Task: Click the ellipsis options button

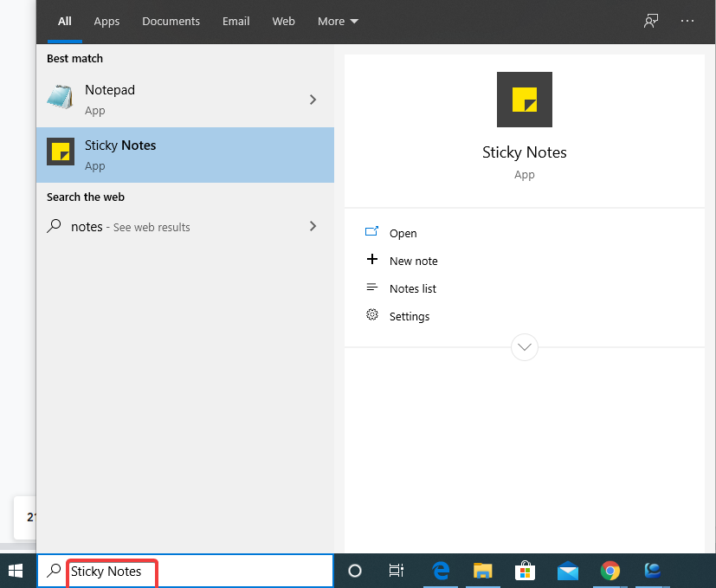Action: pos(687,21)
